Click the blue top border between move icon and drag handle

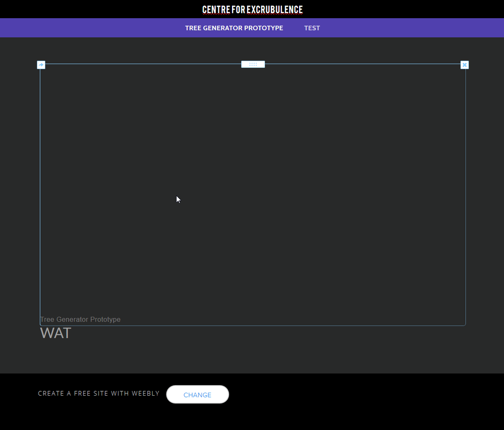[141, 64]
